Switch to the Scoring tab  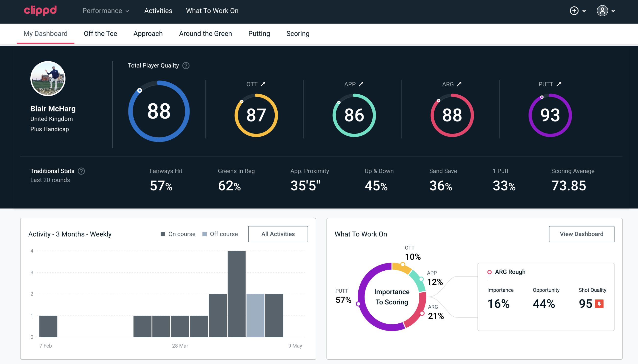(x=297, y=33)
